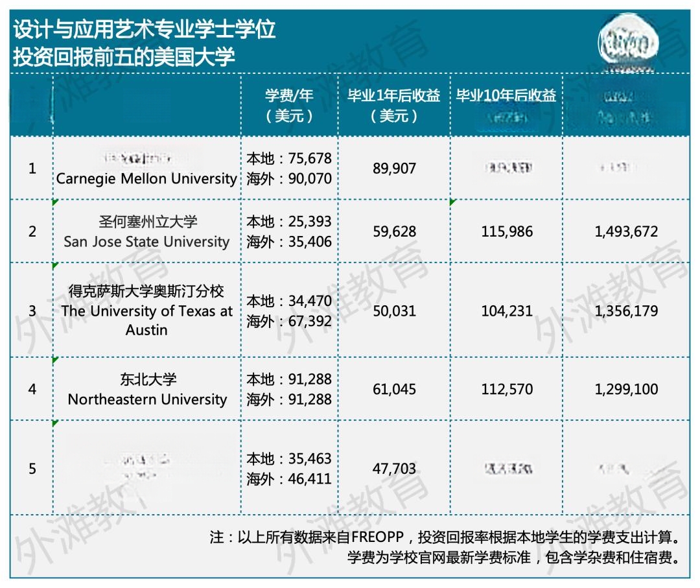Click 海外：67,392 tuition value

(289, 321)
